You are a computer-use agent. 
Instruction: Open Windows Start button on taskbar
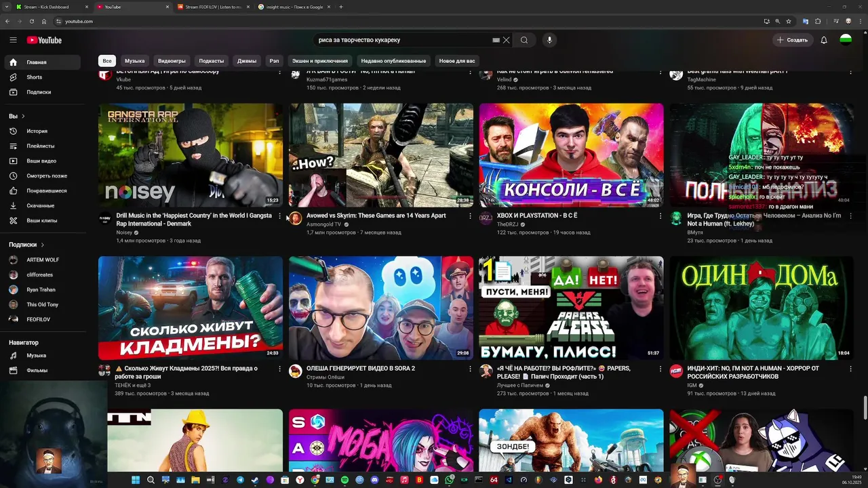tap(136, 480)
